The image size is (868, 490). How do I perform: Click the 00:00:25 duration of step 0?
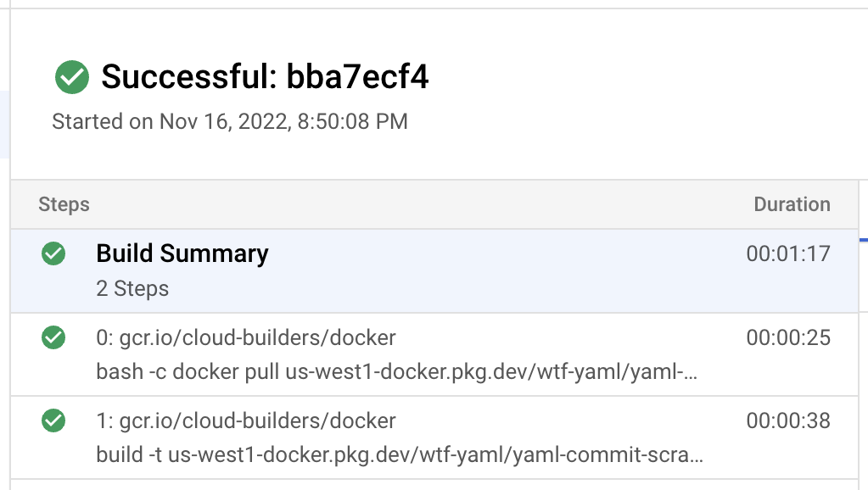[x=787, y=338]
